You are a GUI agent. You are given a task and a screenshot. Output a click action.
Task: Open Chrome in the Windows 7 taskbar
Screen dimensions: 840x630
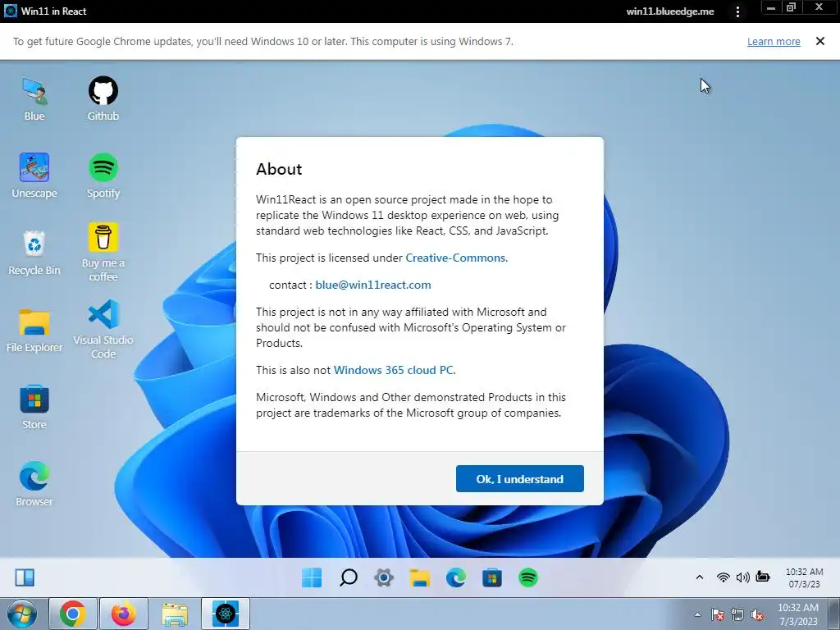73,614
